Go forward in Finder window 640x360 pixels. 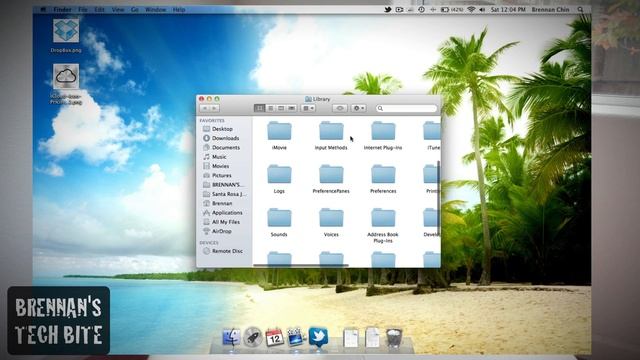215,108
